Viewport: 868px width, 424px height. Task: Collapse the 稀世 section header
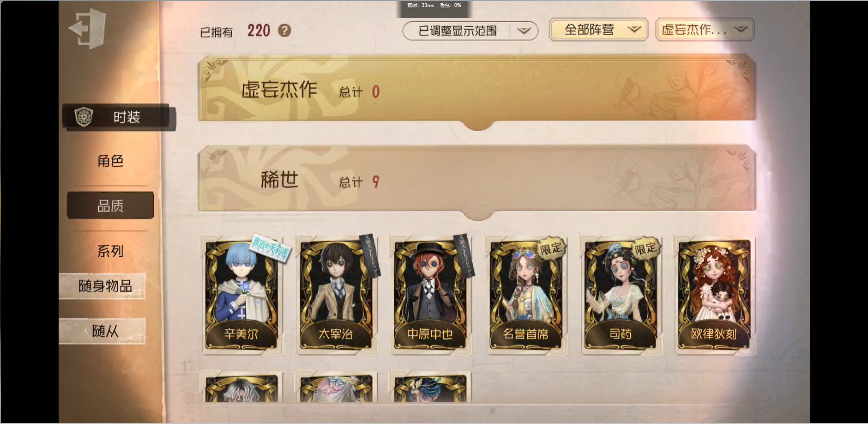[477, 179]
